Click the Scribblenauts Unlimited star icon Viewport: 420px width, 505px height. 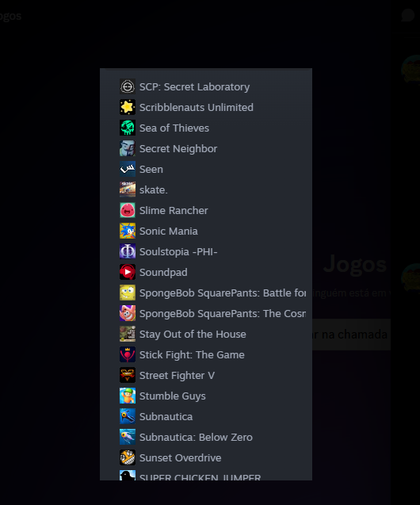pos(128,107)
